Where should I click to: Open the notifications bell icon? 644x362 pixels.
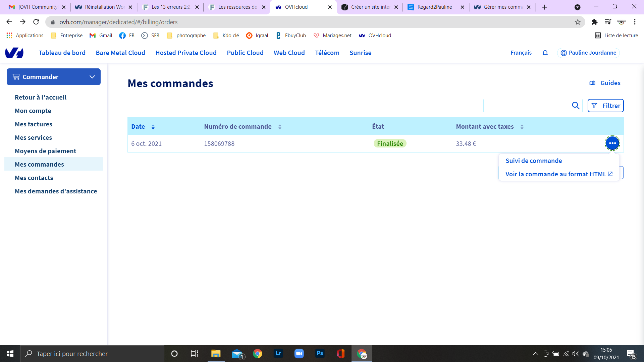[545, 53]
